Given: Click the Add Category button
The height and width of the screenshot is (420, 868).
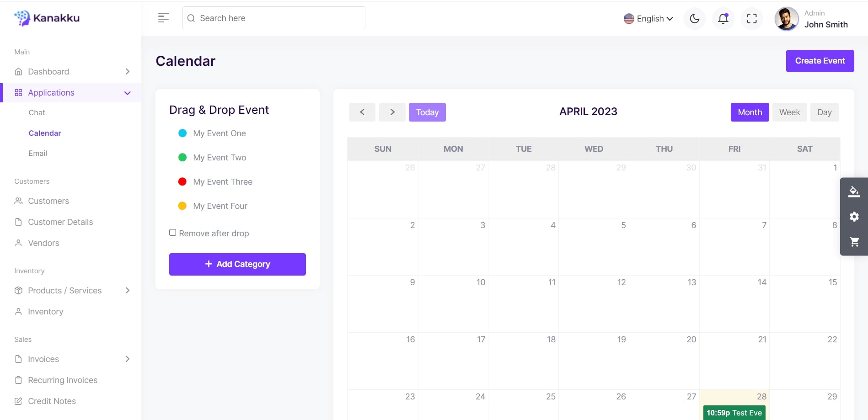Looking at the screenshot, I should pos(237,264).
